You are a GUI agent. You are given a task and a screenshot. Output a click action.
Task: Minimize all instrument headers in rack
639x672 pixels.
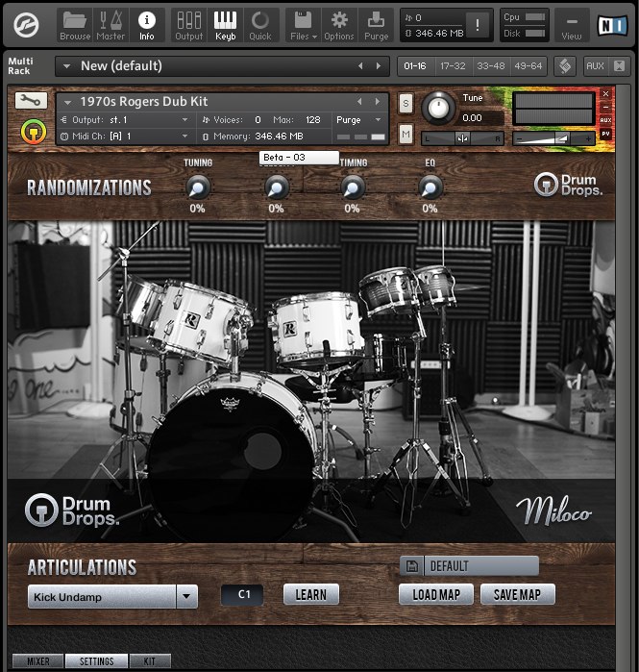click(619, 66)
